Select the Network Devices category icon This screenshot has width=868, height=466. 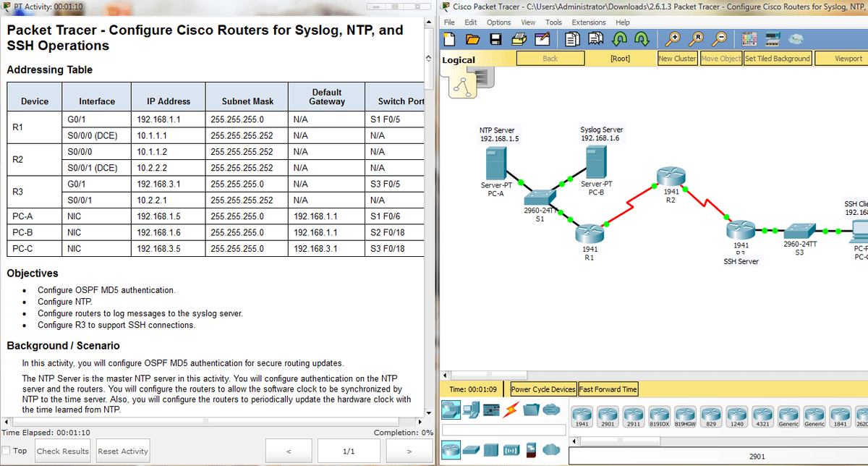(450, 410)
